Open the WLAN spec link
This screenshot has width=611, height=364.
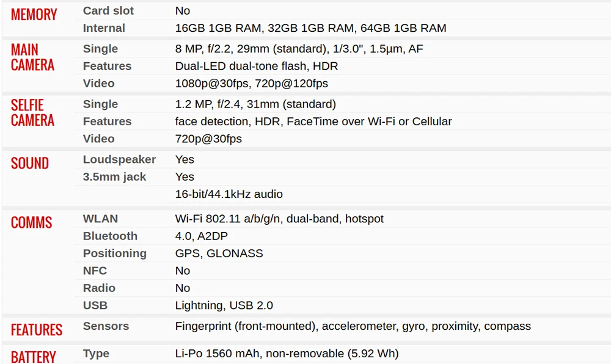coord(100,219)
